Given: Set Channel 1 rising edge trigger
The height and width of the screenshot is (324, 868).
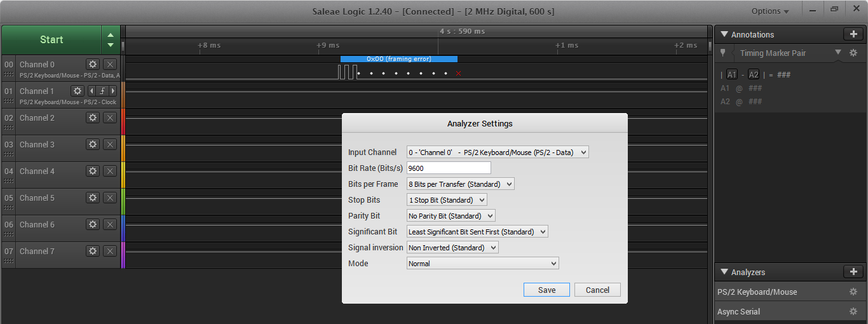Looking at the screenshot, I should pos(102,91).
